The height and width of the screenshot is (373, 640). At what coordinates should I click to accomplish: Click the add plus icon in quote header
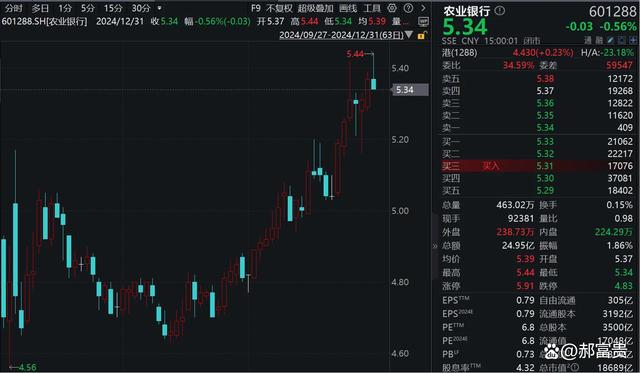(x=633, y=40)
